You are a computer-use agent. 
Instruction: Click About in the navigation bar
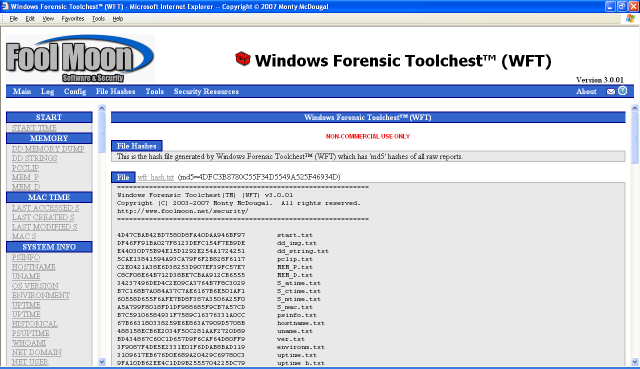coord(586,91)
